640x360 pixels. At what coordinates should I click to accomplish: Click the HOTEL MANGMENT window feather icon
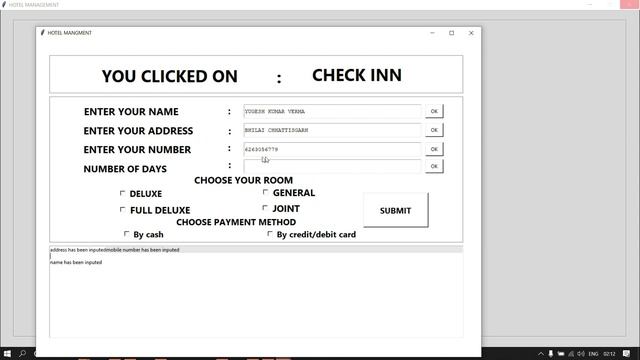coord(42,33)
